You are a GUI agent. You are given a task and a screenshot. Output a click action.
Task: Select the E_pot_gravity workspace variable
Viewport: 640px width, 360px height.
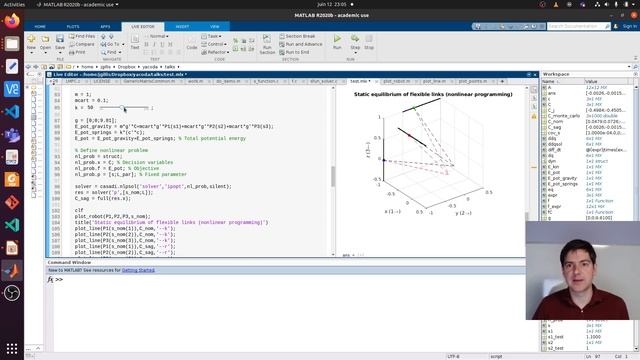pyautogui.click(x=562, y=178)
